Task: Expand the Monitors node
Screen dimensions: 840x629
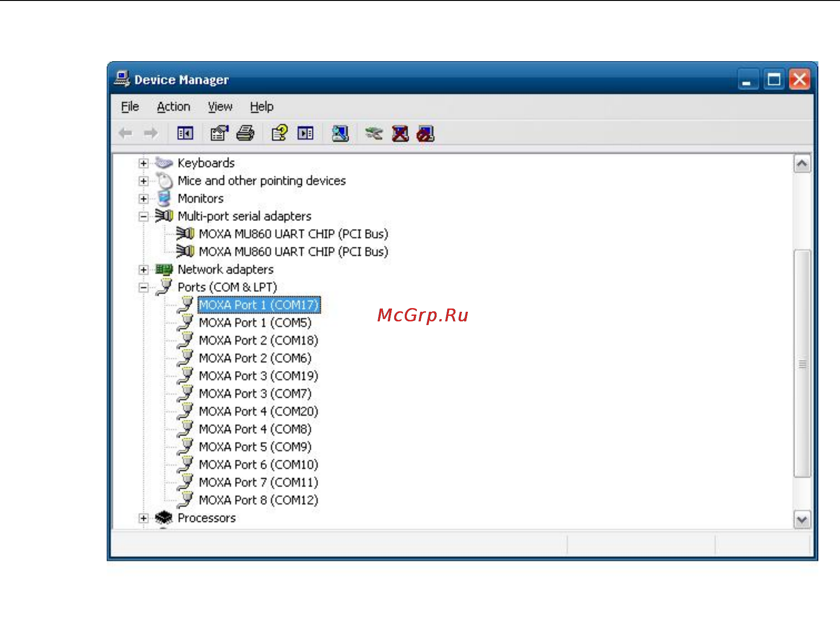Action: [144, 199]
